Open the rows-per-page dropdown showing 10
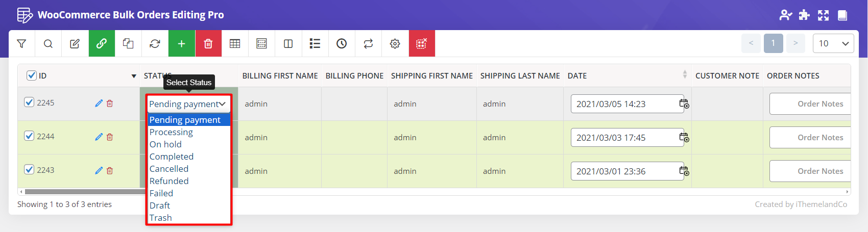This screenshot has width=868, height=232. 833,43
